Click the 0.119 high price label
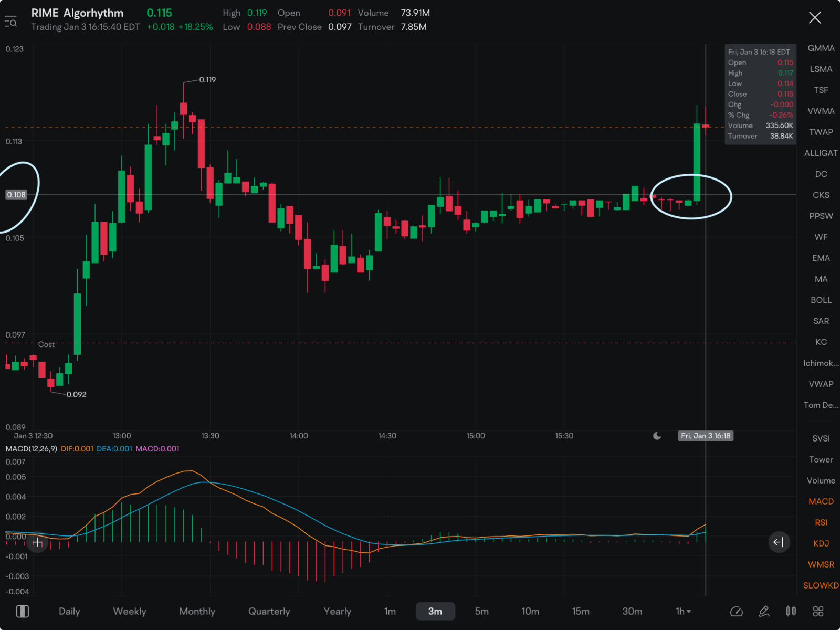 pos(207,80)
